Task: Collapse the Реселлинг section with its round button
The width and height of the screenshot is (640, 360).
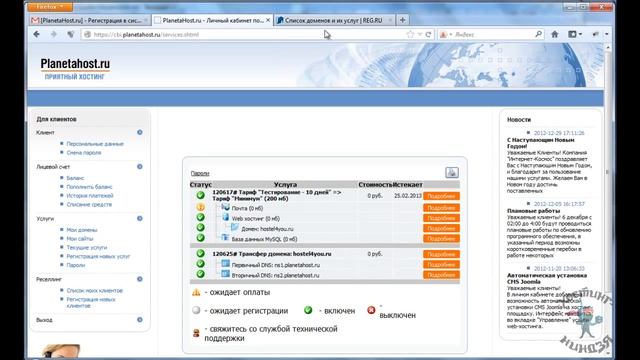Action: coord(140,279)
